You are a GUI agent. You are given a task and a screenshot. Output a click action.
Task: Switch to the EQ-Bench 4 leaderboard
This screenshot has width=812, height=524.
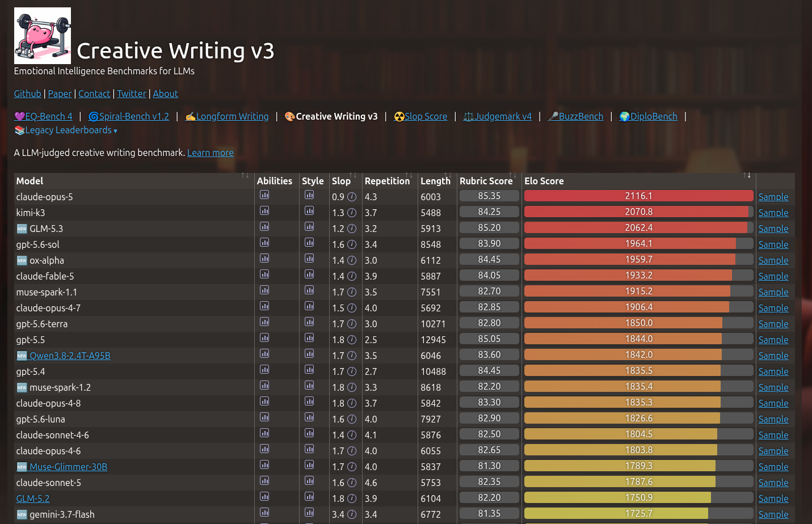click(x=43, y=116)
